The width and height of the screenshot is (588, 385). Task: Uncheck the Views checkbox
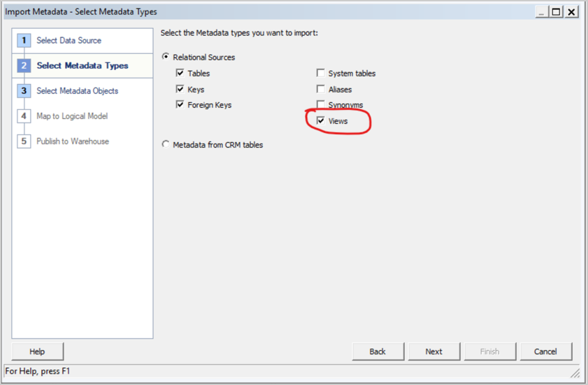(x=321, y=121)
